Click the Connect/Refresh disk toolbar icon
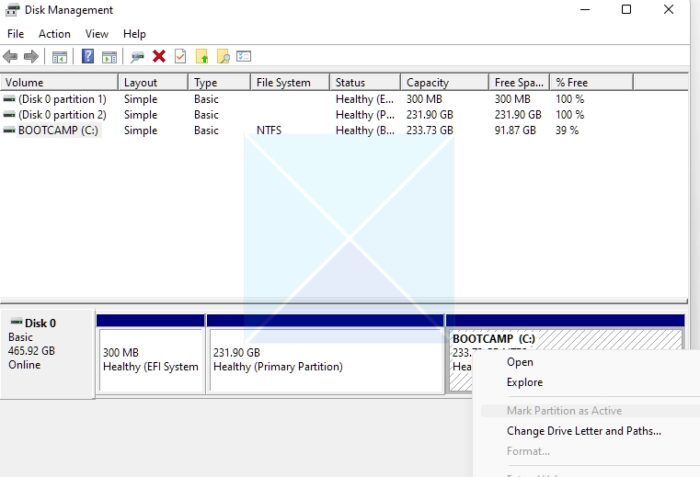Screen dimensions: 700x477 138,57
